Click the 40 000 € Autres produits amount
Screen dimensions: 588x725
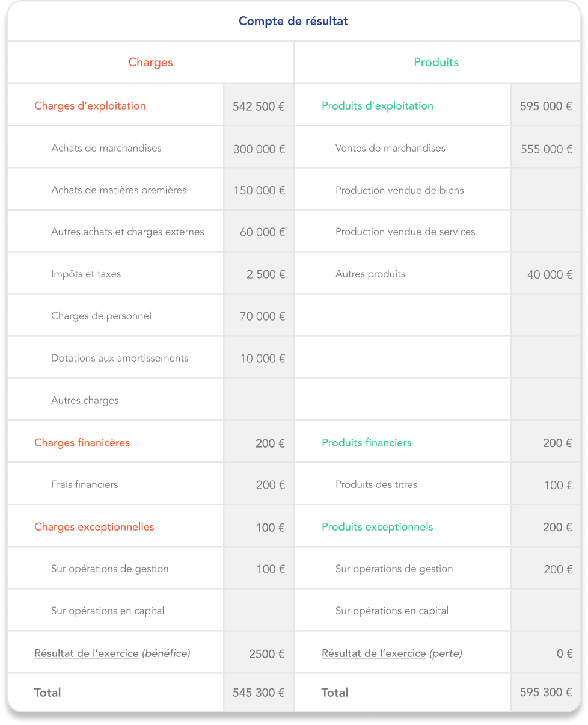click(x=550, y=275)
